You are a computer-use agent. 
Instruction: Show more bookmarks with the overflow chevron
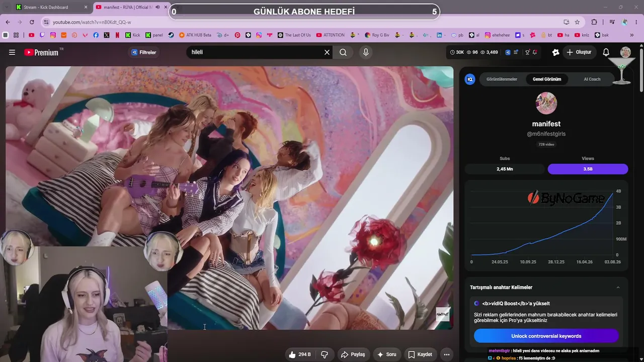(632, 35)
